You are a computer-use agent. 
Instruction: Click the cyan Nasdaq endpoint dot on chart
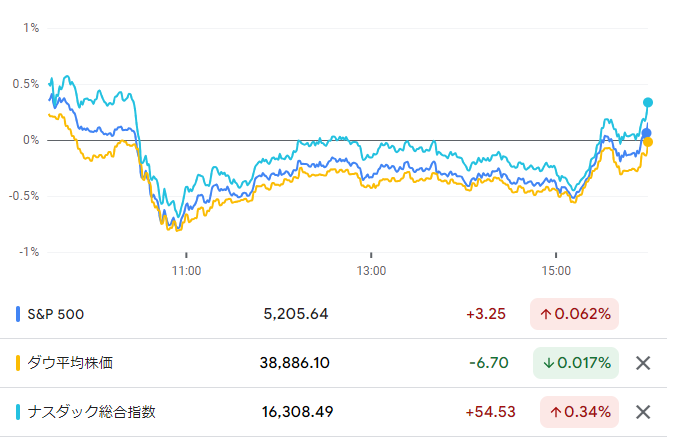point(648,102)
